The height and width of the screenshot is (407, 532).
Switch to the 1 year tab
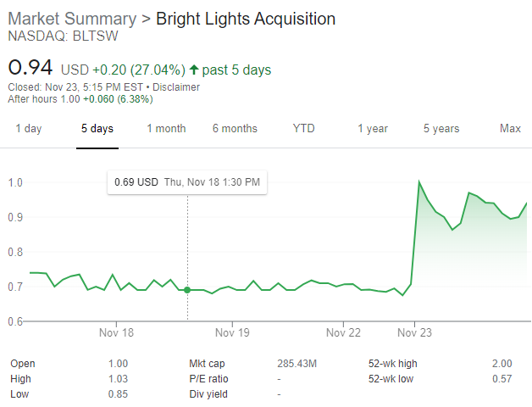click(x=373, y=128)
